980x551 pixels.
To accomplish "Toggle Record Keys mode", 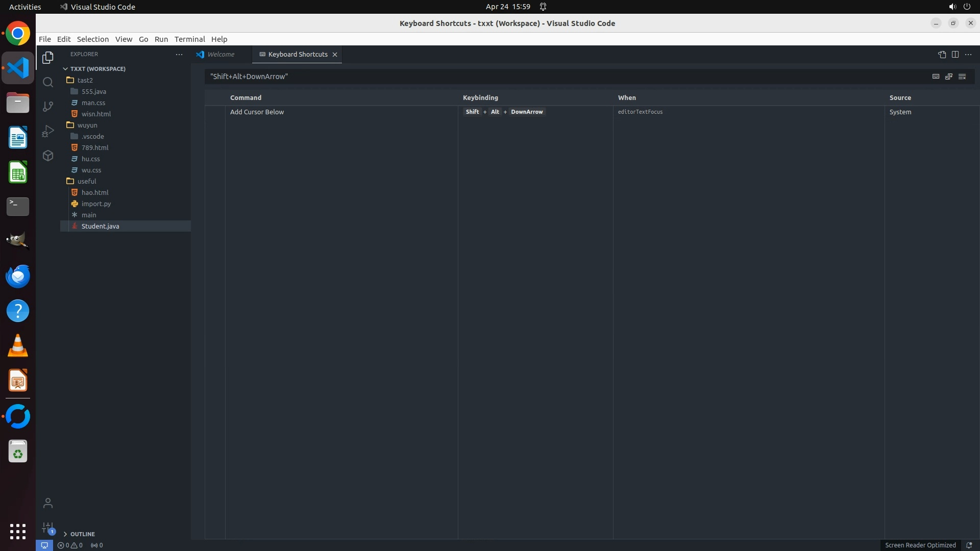I will click(936, 77).
